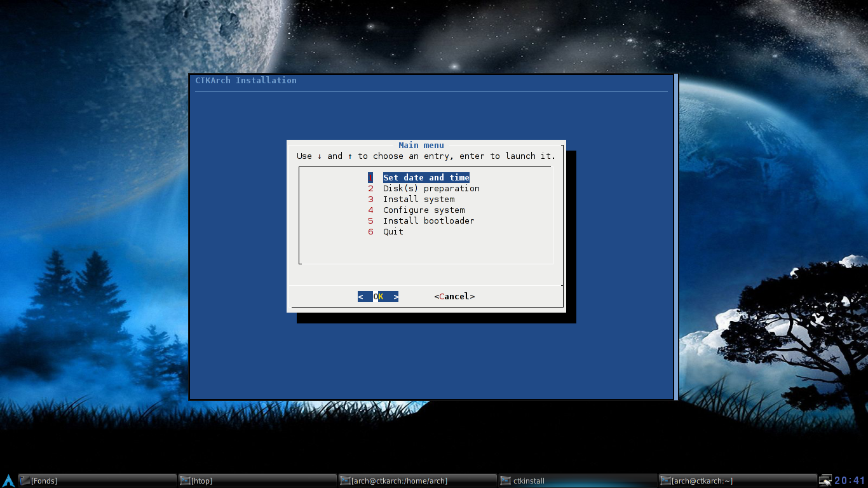Screen dimensions: 868x488
Task: Click the Cancel button in the dialog
Action: click(454, 297)
